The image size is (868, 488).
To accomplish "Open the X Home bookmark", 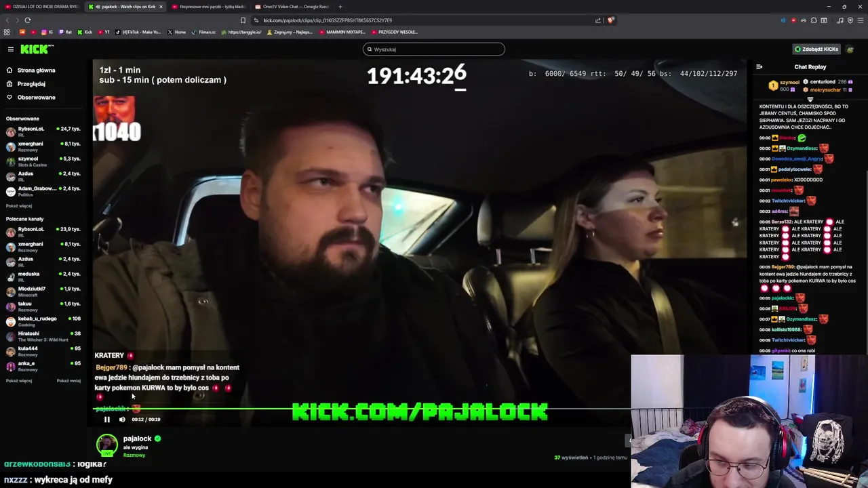I will tap(177, 32).
